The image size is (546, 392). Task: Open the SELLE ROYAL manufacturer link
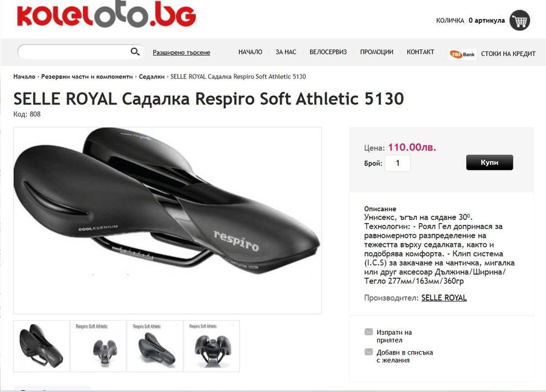(x=444, y=298)
